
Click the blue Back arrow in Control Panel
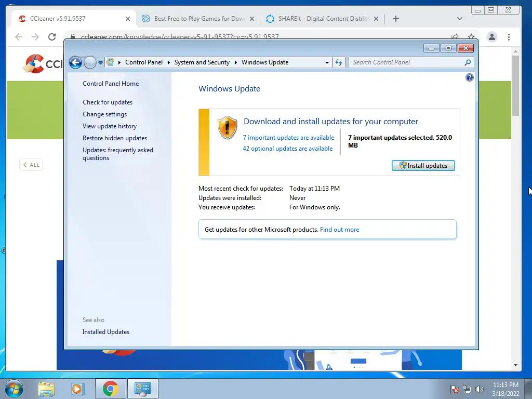click(x=75, y=62)
